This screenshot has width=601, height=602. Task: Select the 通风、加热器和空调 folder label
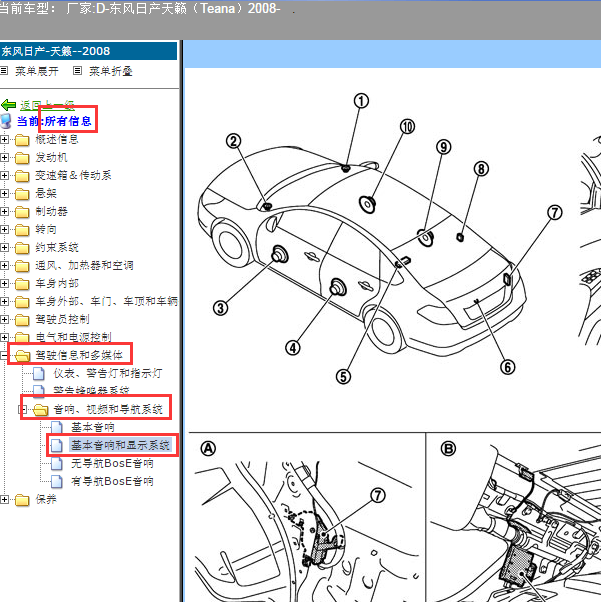[x=84, y=265]
